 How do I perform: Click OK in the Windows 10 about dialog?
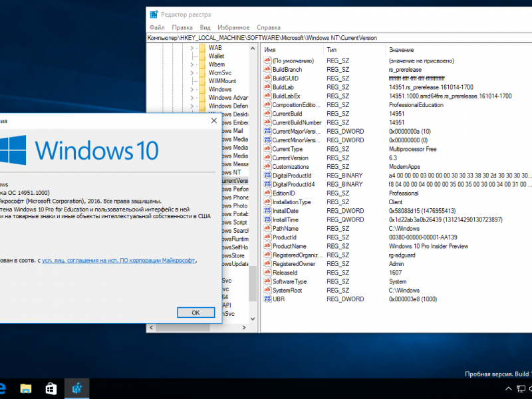pyautogui.click(x=196, y=313)
